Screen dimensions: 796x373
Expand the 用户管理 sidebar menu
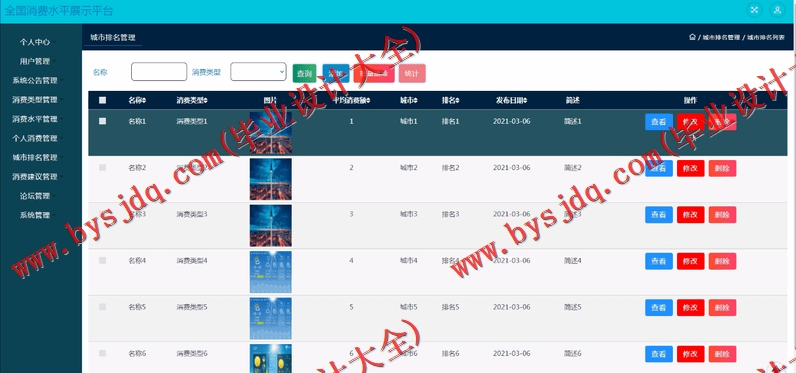pos(35,61)
